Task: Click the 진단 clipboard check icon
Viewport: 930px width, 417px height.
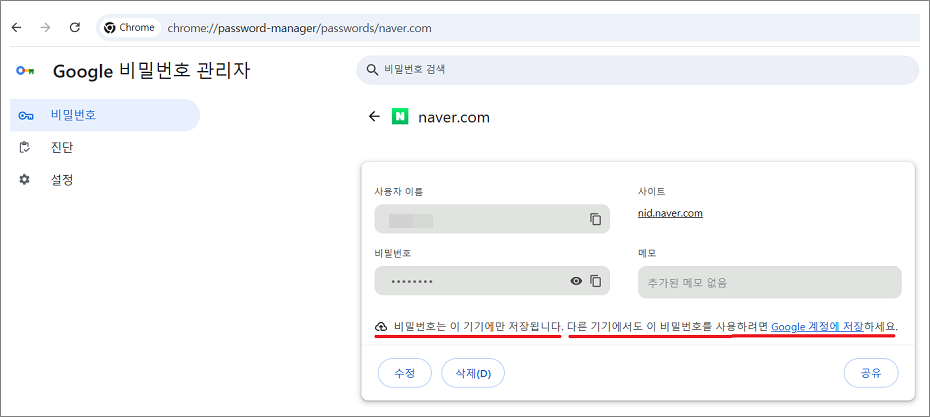Action: [x=25, y=148]
